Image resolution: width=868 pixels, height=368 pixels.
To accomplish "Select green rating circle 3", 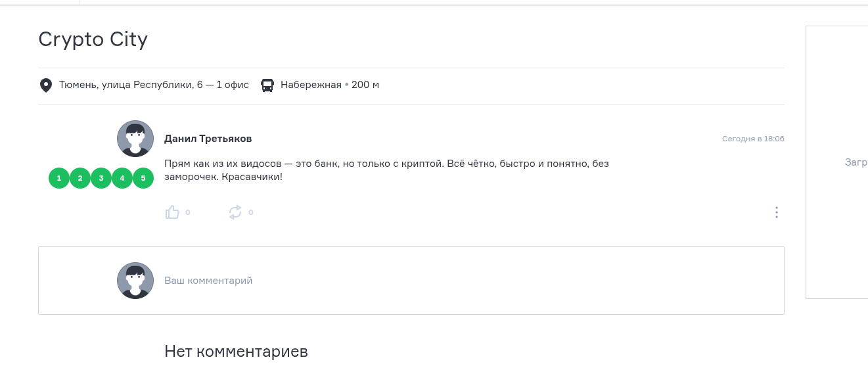I will pos(101,178).
